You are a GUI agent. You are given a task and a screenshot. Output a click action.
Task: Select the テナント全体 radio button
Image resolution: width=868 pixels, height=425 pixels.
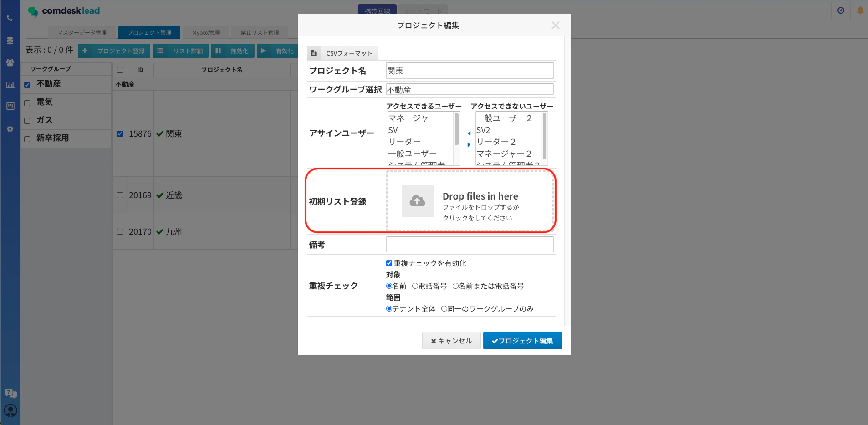pos(389,309)
